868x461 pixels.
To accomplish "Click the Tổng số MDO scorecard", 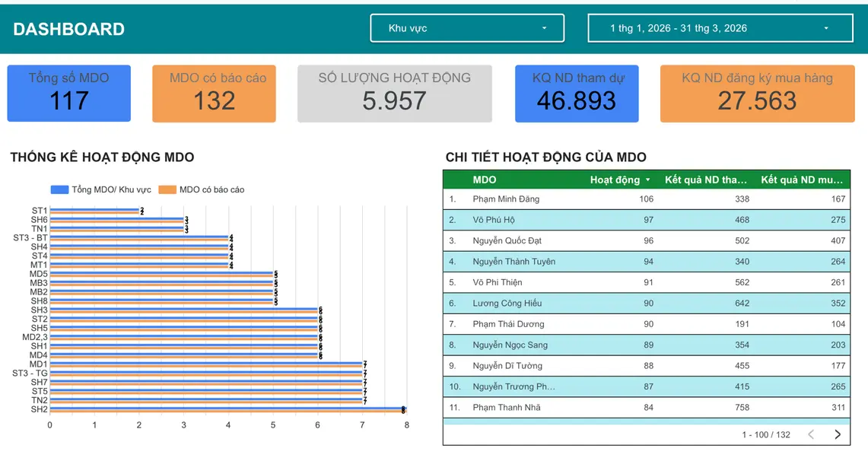I will click(68, 94).
